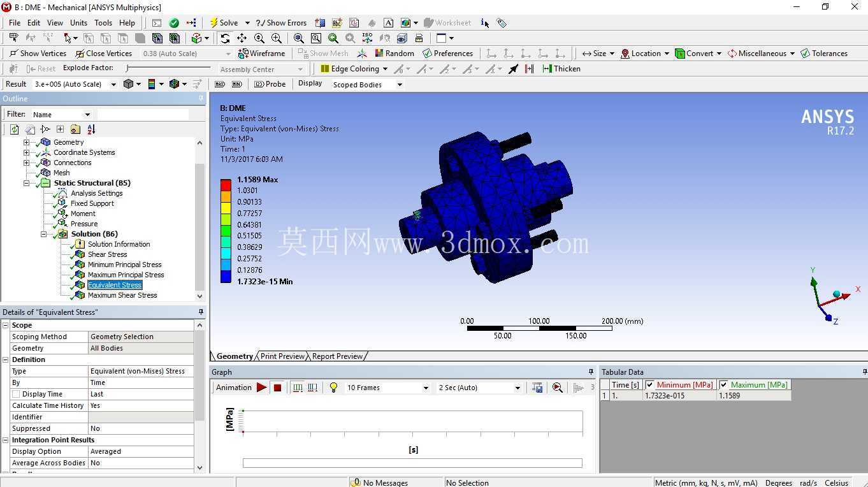The image size is (868, 487).
Task: Click the zoom to fit icon
Action: click(298, 38)
